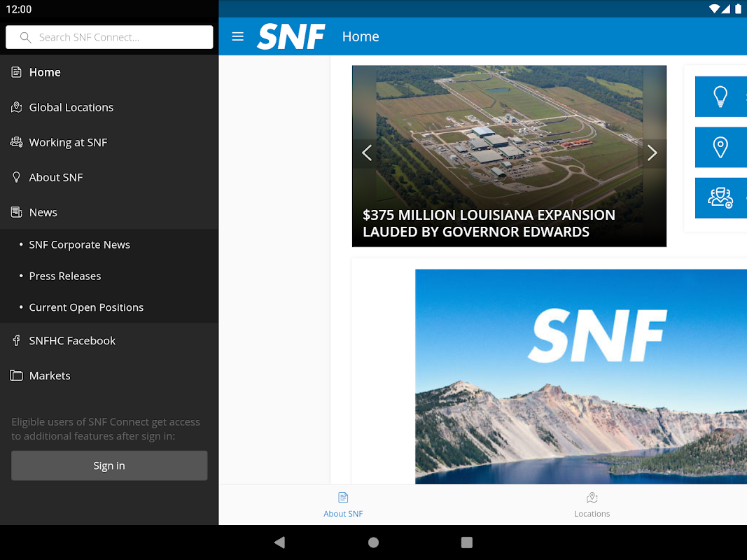This screenshot has height=560, width=747.
Task: Open the lightbulb tile icon
Action: point(720,96)
